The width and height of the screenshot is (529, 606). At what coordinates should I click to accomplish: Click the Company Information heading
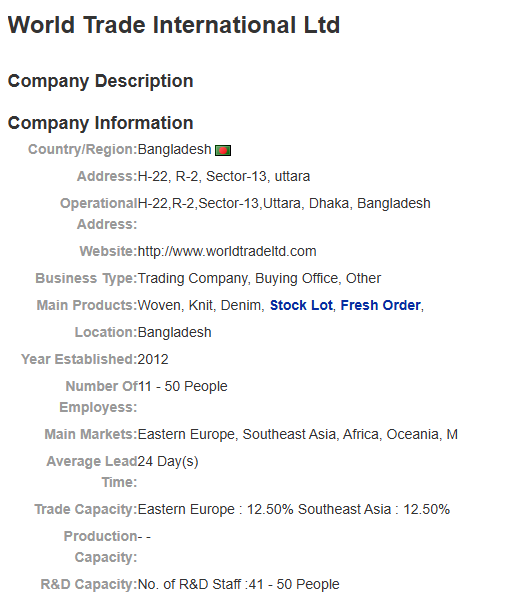100,123
